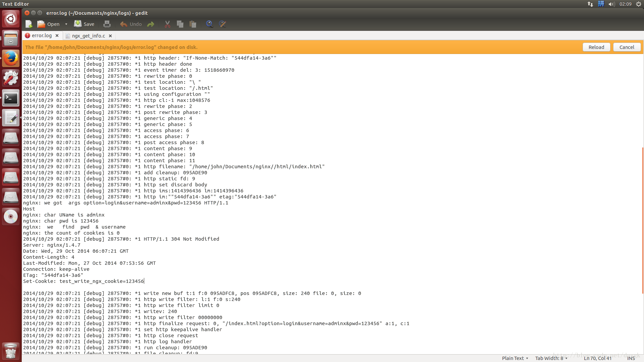Open the Plain Text language dropdown
The width and height of the screenshot is (644, 362).
(515, 358)
